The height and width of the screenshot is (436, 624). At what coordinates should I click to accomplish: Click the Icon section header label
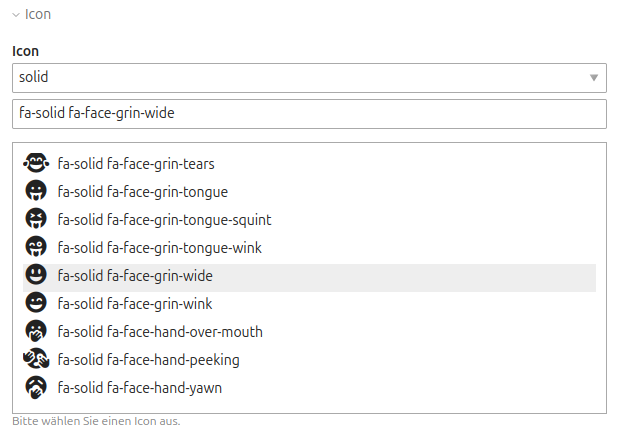(x=38, y=15)
